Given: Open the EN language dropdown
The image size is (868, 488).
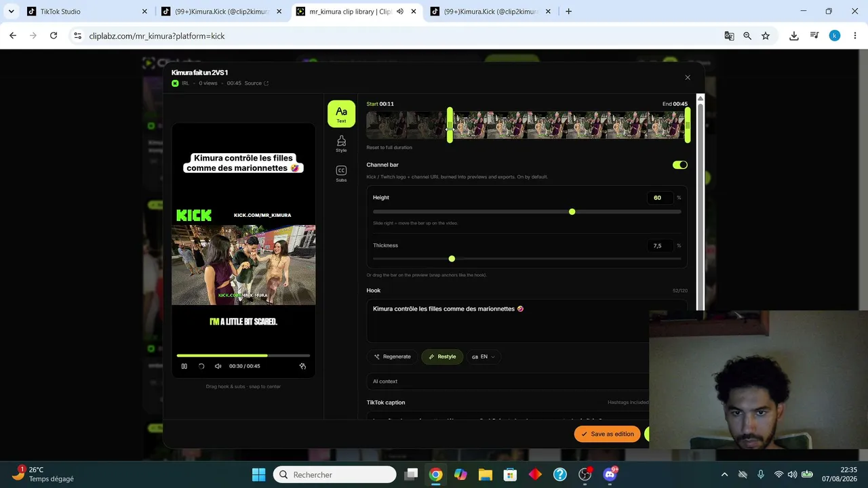Looking at the screenshot, I should [484, 357].
